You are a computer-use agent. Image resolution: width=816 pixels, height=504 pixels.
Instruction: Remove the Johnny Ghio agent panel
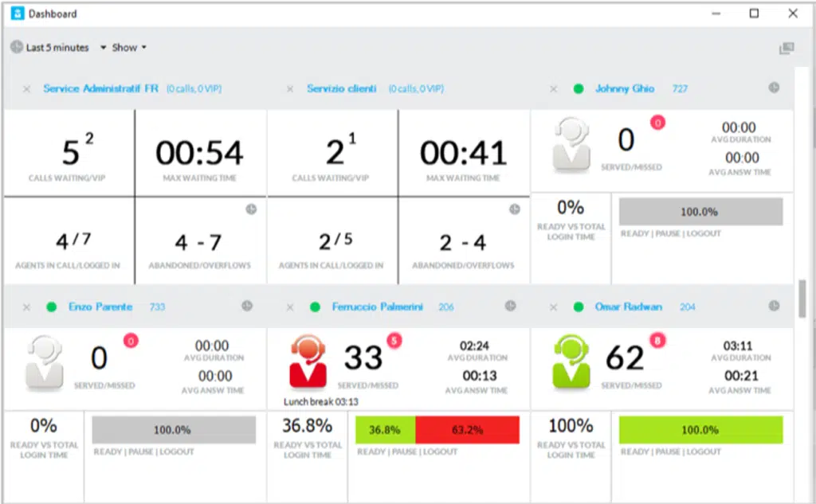click(x=553, y=89)
